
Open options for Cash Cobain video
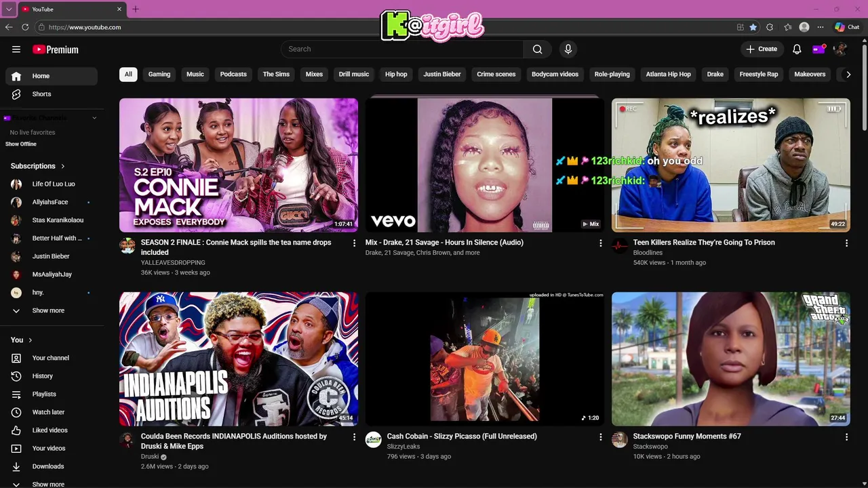600,437
